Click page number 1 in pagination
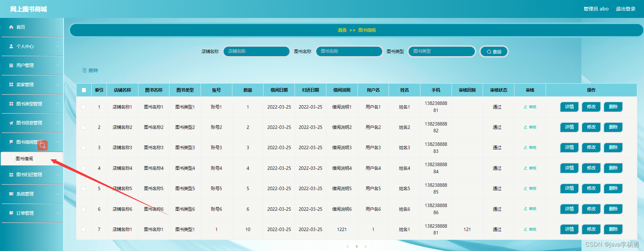This screenshot has height=251, width=644. tap(356, 247)
